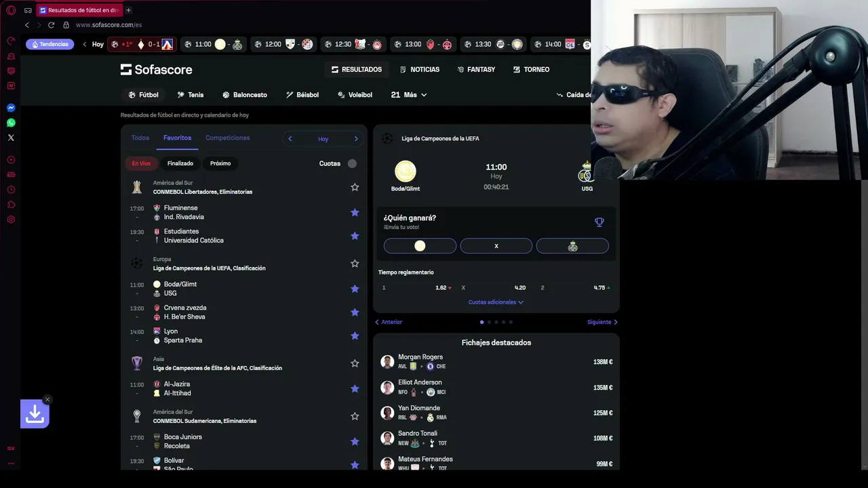Dismiss the floating download button
The width and height of the screenshot is (868, 488).
[47, 399]
